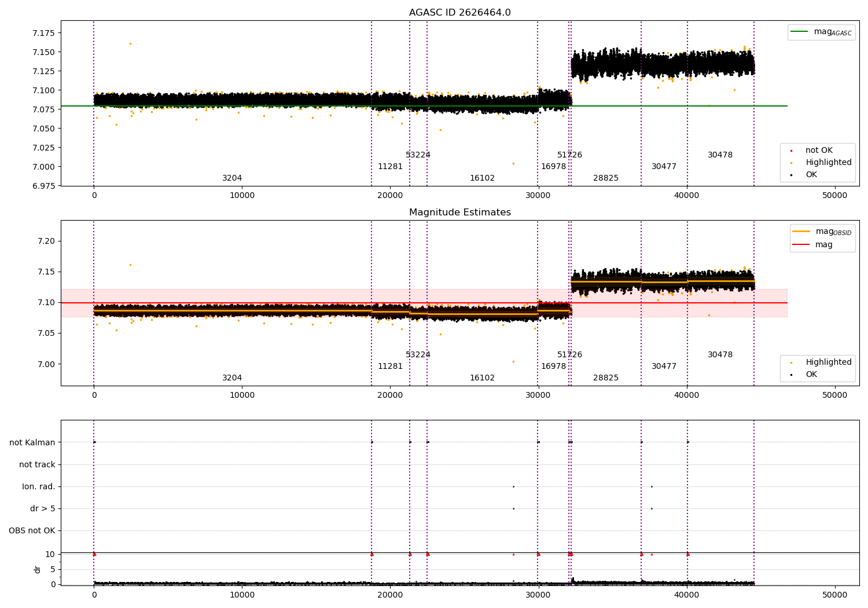The width and height of the screenshot is (868, 608).
Task: Click obsid label 3204 in AGASC ID plot
Action: tap(232, 178)
